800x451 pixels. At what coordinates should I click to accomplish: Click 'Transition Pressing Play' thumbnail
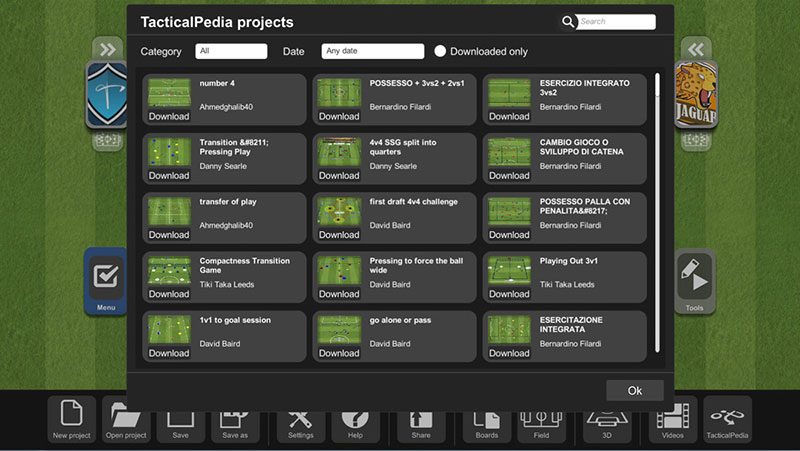pos(169,153)
